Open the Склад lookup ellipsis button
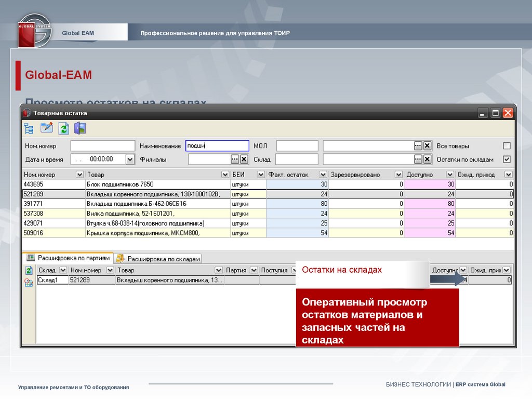The height and width of the screenshot is (399, 532). 418,159
